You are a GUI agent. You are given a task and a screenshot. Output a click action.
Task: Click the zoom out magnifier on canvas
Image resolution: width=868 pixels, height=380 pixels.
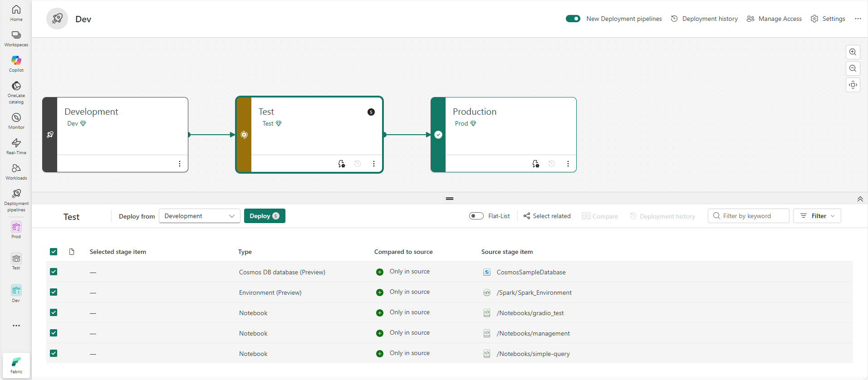coord(853,68)
